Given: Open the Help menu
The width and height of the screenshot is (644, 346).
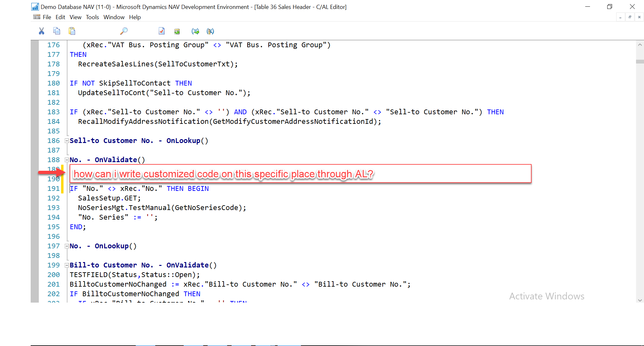Looking at the screenshot, I should (x=135, y=17).
